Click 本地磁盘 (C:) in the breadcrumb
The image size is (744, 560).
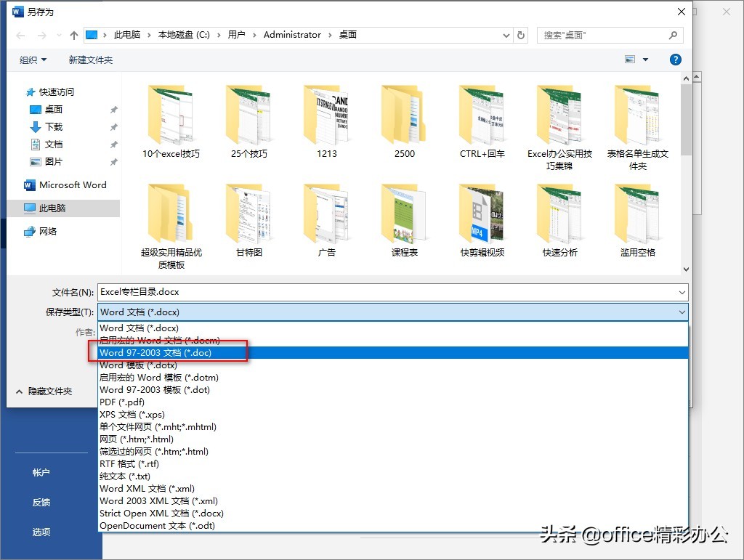point(184,35)
